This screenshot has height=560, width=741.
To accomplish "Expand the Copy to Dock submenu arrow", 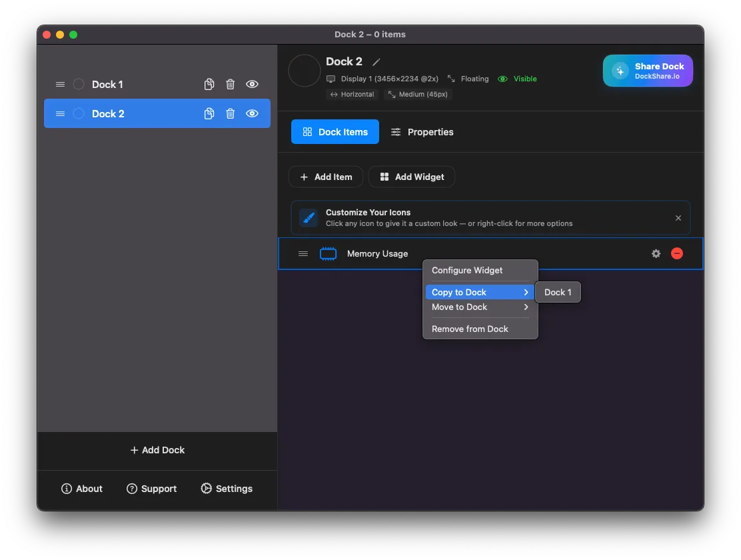I will [x=526, y=292].
